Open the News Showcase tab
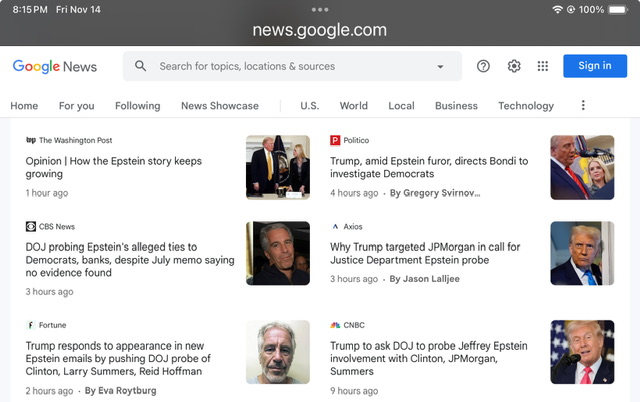Image resolution: width=640 pixels, height=402 pixels. [219, 106]
